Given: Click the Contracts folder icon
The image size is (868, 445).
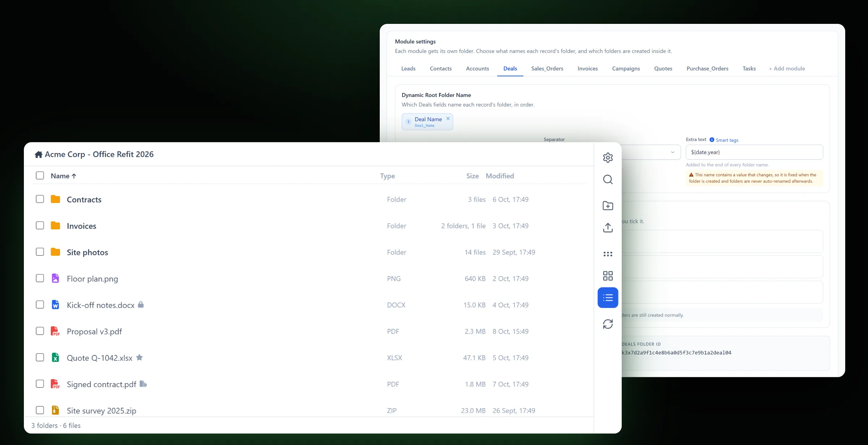Looking at the screenshot, I should 55,199.
